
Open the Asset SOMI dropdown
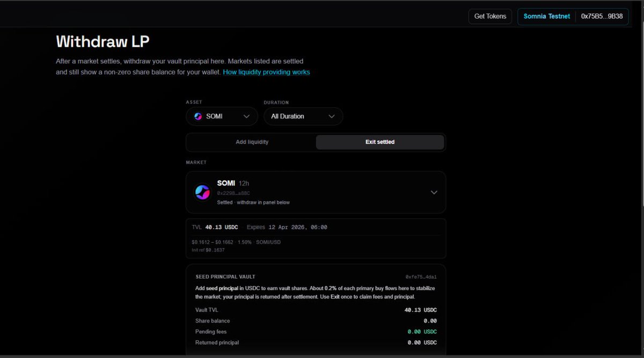click(x=222, y=116)
